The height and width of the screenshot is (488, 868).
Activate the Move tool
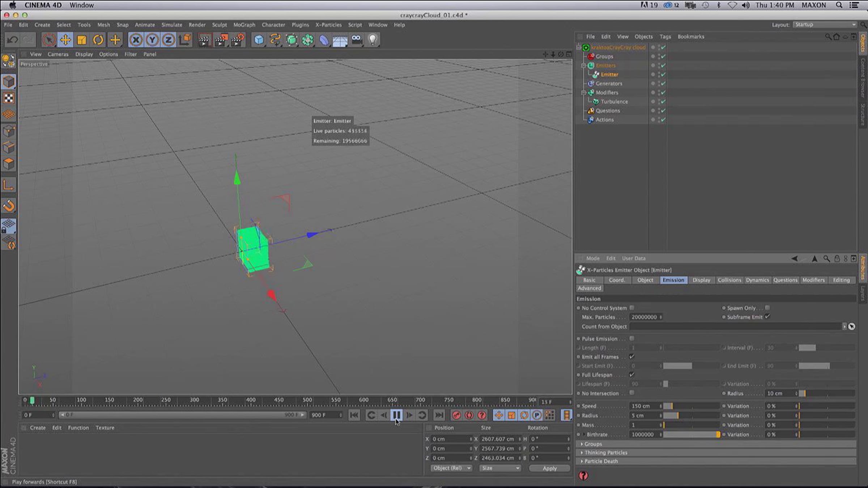[x=65, y=40]
